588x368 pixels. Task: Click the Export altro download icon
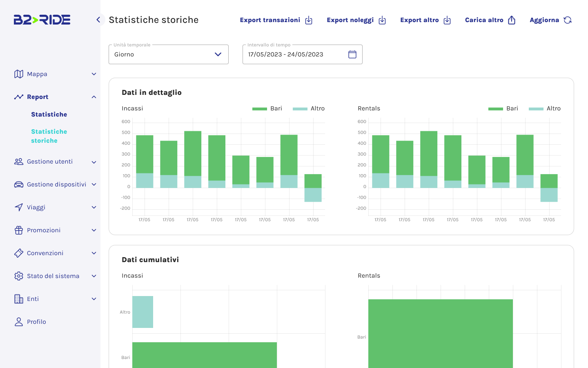[x=447, y=20]
